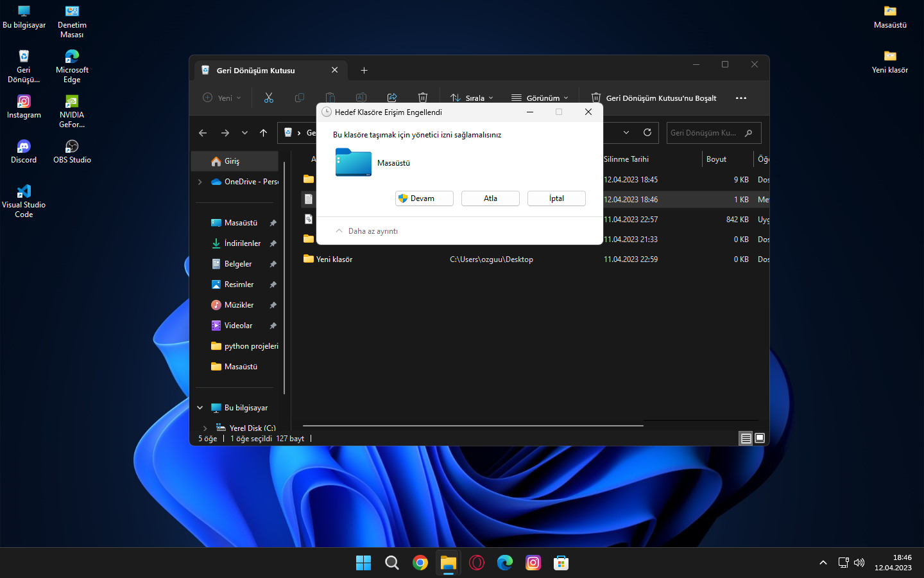The width and height of the screenshot is (924, 578).
Task: Open the Görünüm view dropdown
Action: click(x=540, y=98)
